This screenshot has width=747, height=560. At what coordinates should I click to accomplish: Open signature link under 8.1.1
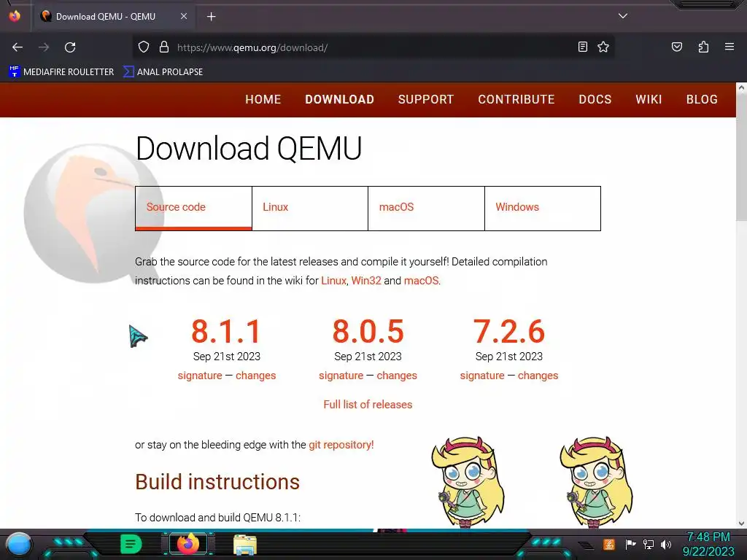200,376
